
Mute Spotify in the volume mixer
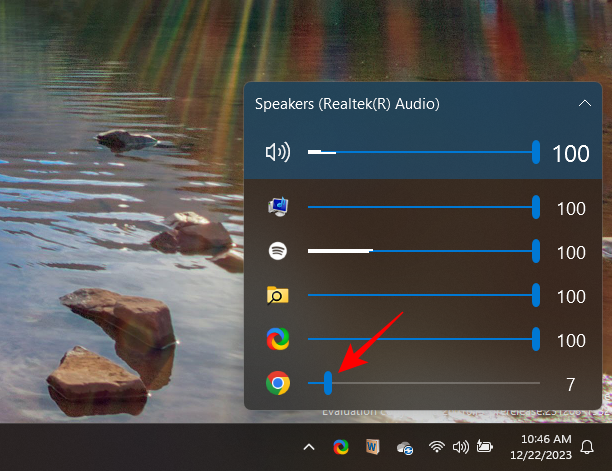point(277,252)
